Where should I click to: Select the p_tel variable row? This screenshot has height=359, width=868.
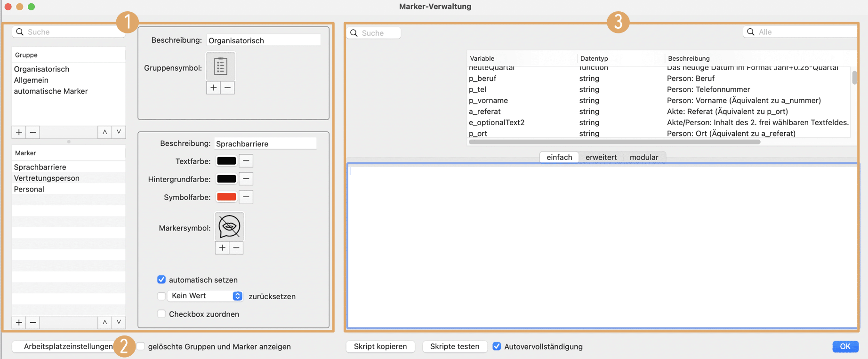click(659, 89)
